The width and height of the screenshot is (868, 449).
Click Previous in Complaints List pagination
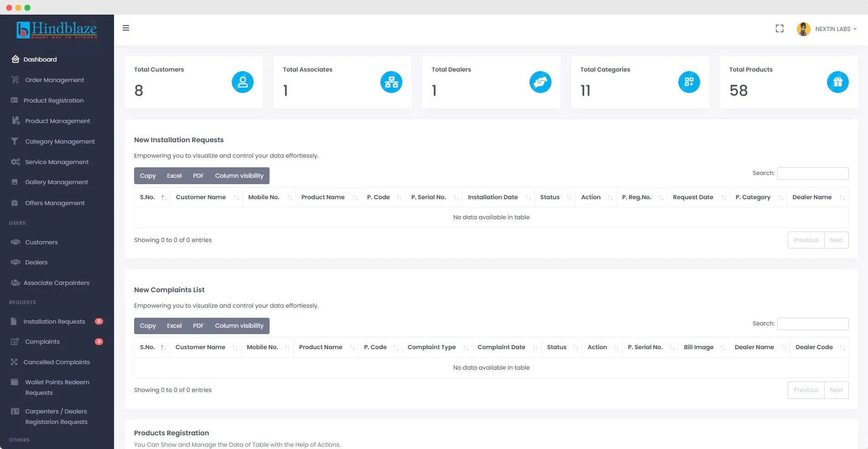(x=806, y=390)
